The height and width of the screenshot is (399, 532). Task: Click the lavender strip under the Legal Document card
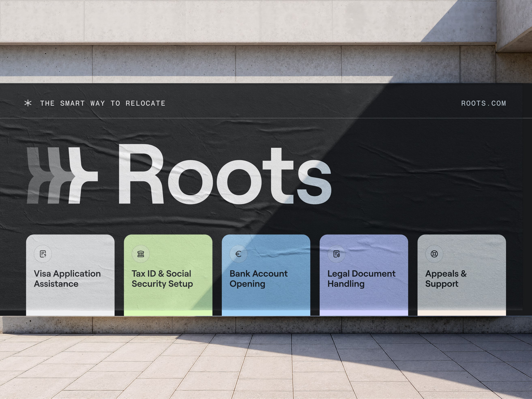click(x=364, y=313)
